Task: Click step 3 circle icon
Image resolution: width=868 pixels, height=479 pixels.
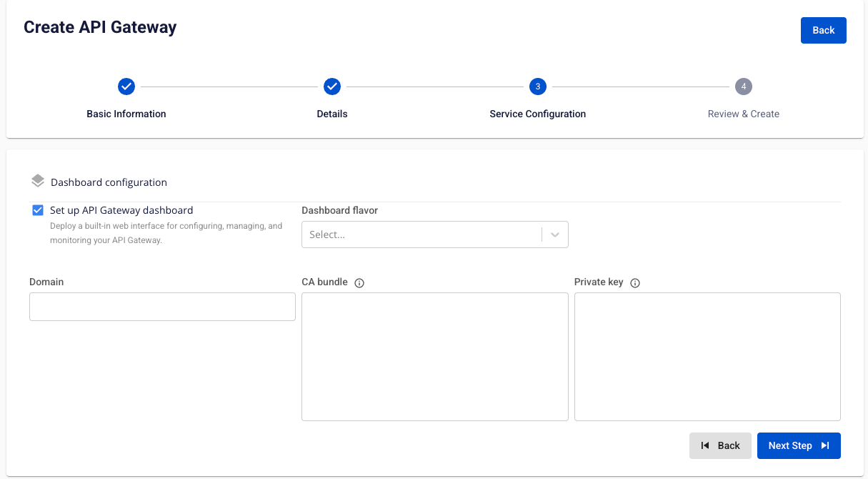Action: [537, 87]
